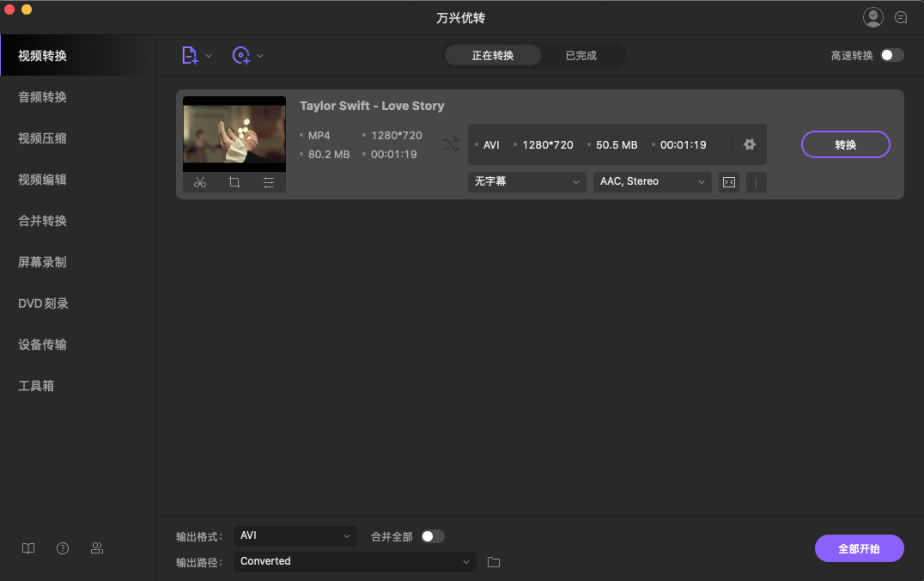Click the subtitle editor icon beside AAC dropdown
This screenshot has height=581, width=924.
point(728,181)
